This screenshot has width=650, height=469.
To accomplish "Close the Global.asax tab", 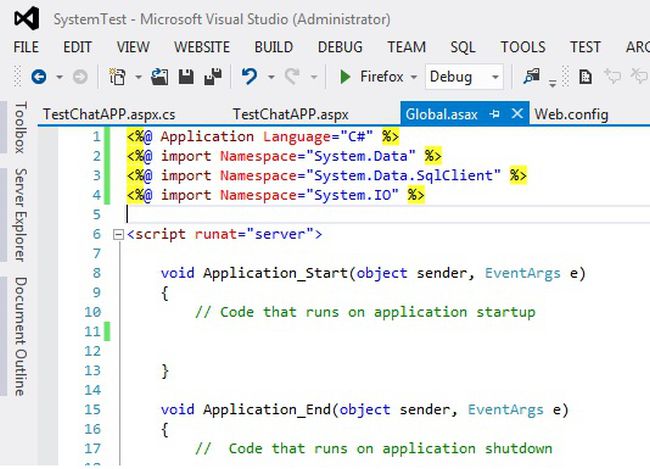I will coord(517,113).
